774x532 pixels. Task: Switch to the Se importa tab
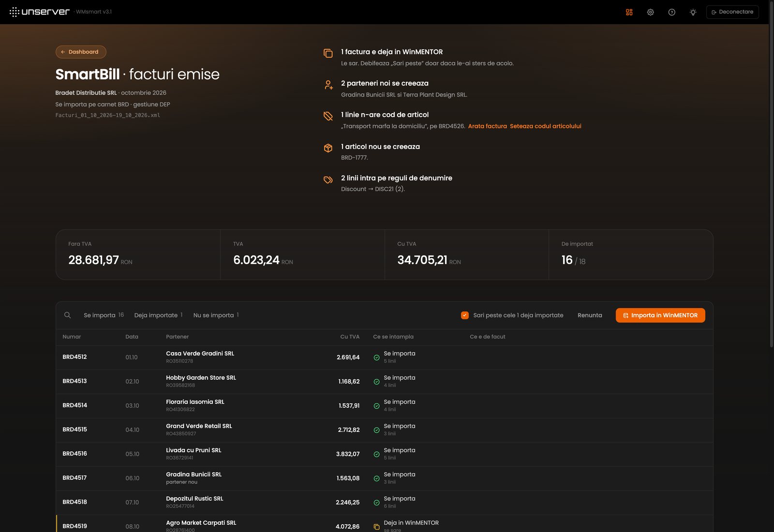pos(104,315)
